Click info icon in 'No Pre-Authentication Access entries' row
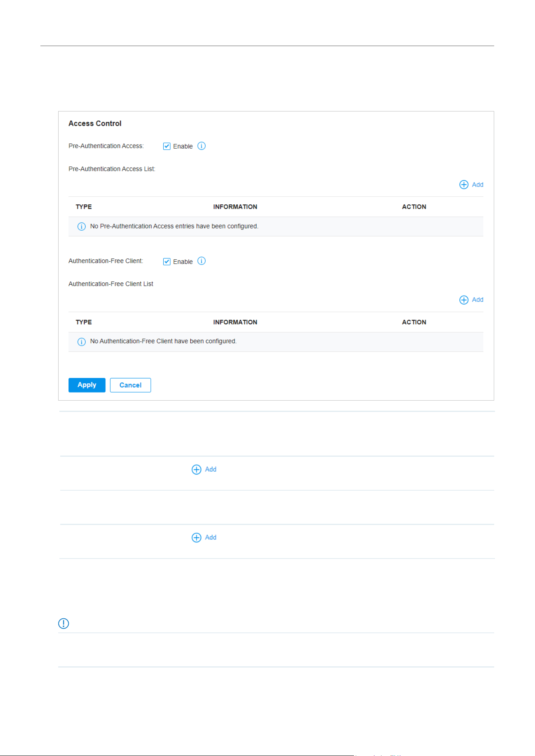The width and height of the screenshot is (535, 756). [x=81, y=227]
